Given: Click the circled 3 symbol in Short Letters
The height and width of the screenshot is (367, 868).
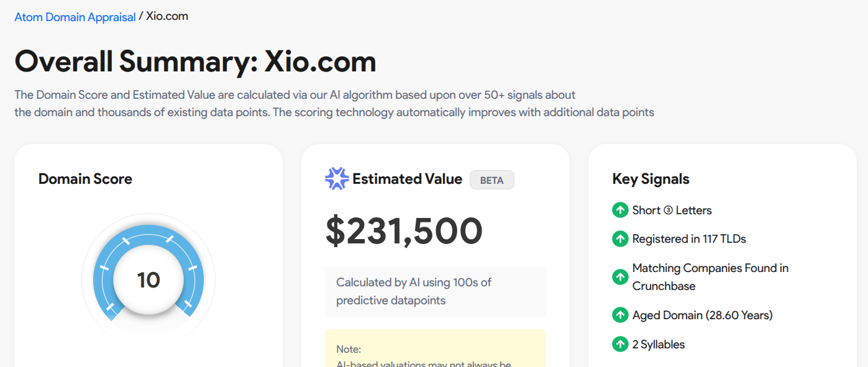Looking at the screenshot, I should [x=668, y=211].
